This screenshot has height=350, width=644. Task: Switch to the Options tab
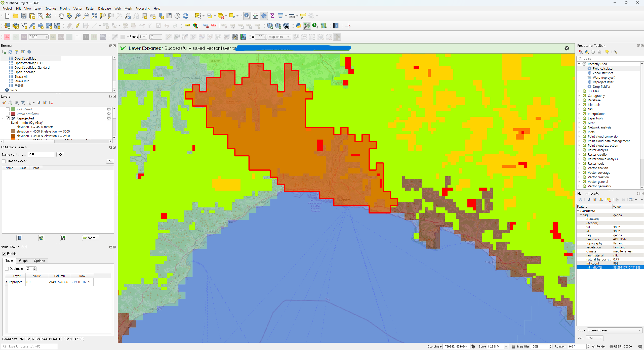click(x=39, y=261)
